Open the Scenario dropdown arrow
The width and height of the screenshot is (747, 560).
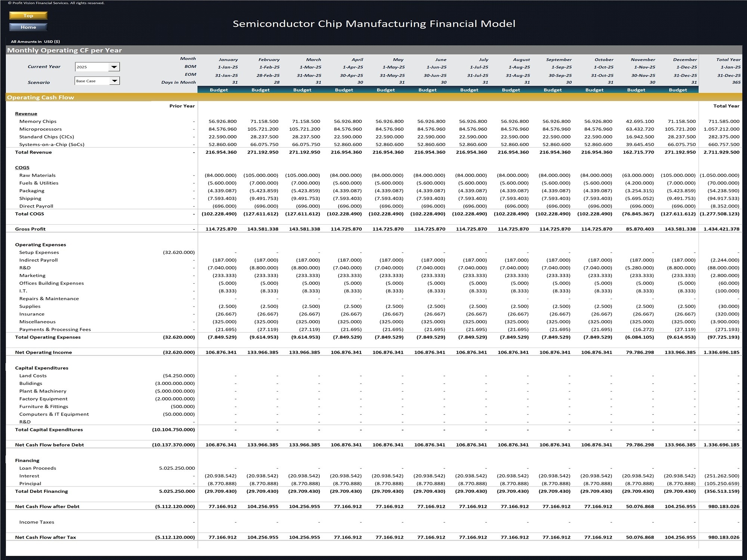click(114, 81)
